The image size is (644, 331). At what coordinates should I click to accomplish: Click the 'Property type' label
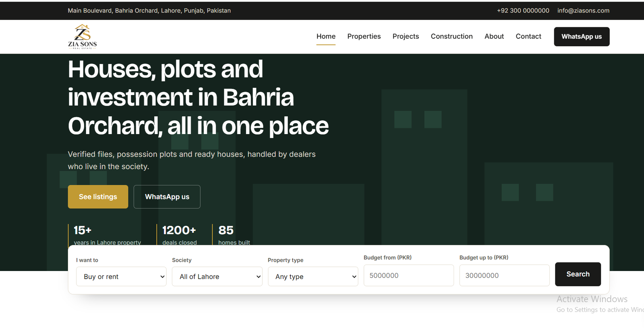[285, 260]
